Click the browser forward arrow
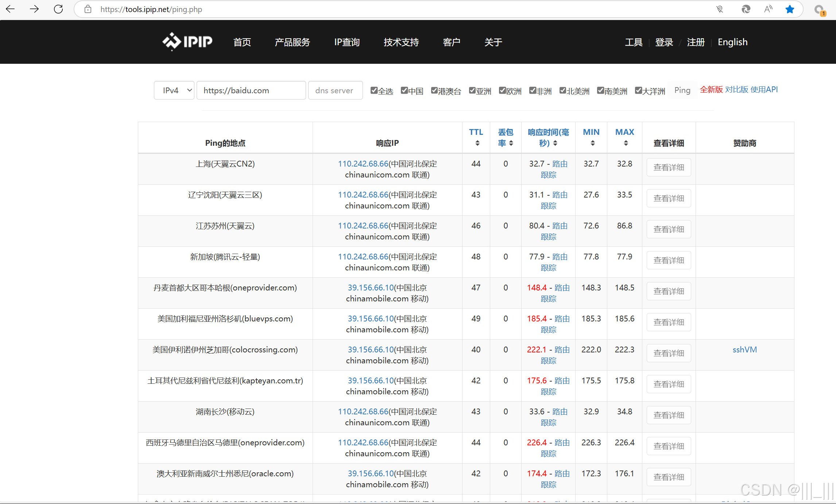The image size is (836, 504). [34, 9]
